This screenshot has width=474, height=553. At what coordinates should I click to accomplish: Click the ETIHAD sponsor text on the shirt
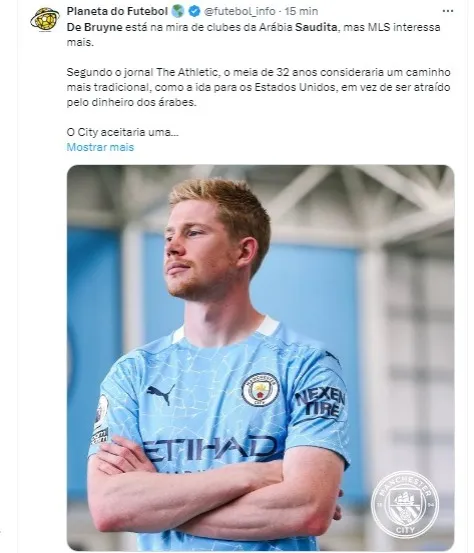pos(210,449)
